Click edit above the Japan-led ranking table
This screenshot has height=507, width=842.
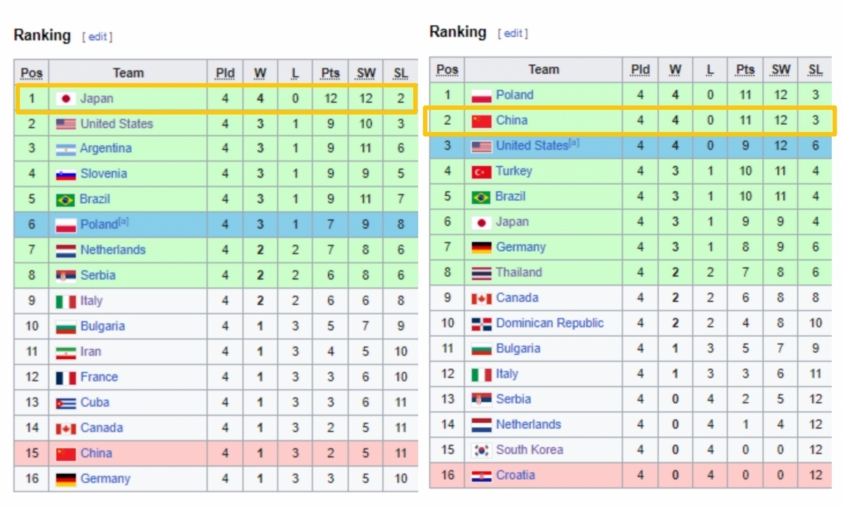coord(97,37)
